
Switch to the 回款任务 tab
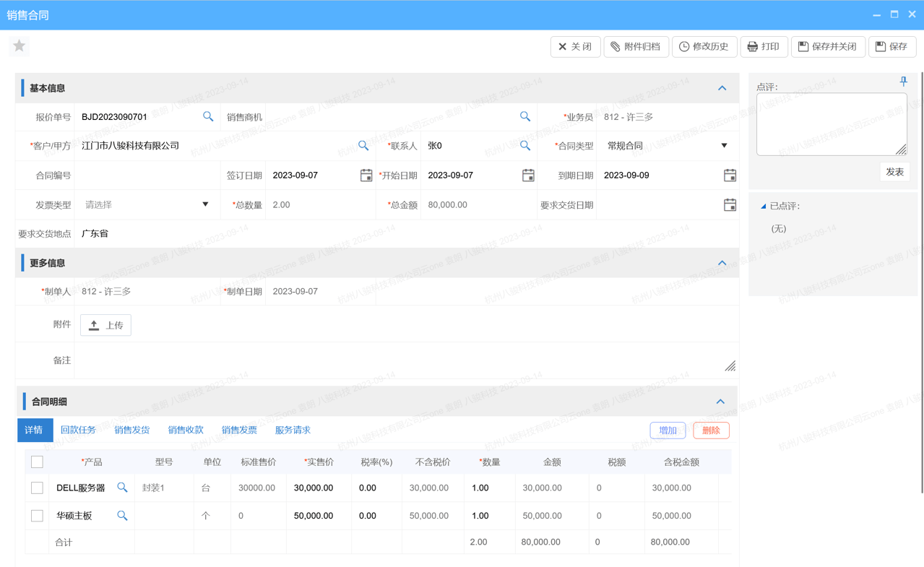tap(78, 430)
